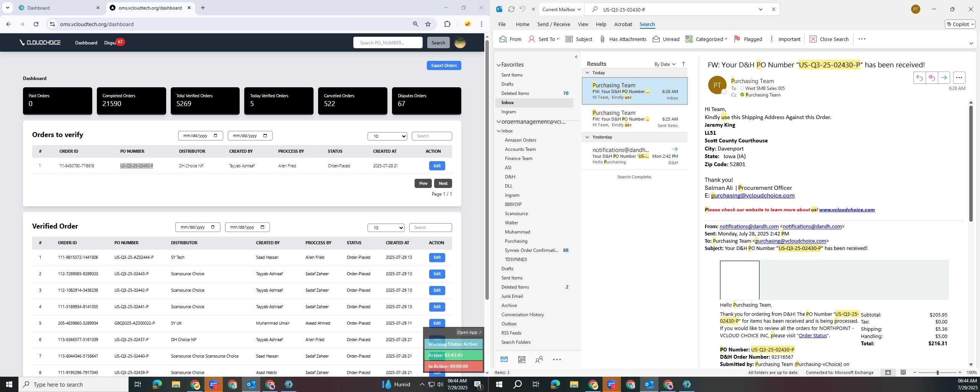Open Verified Order page-size dropdown
This screenshot has width=980, height=392.
(386, 227)
